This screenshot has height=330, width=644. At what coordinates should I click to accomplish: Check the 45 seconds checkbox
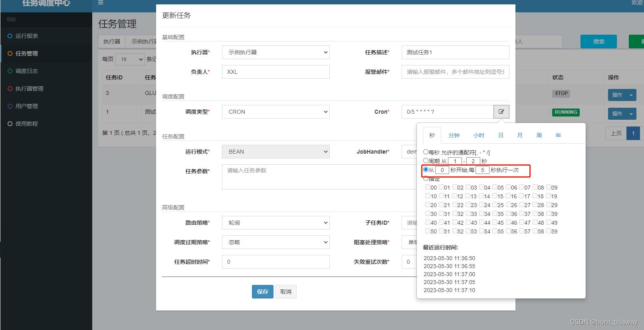[495, 222]
